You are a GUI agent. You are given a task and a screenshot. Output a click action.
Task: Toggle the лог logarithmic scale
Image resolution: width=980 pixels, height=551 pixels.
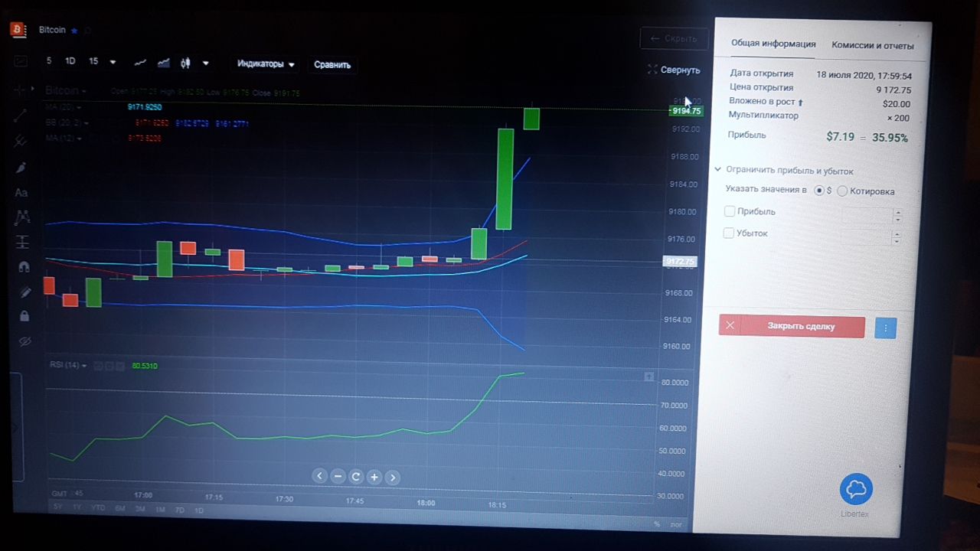tap(676, 525)
